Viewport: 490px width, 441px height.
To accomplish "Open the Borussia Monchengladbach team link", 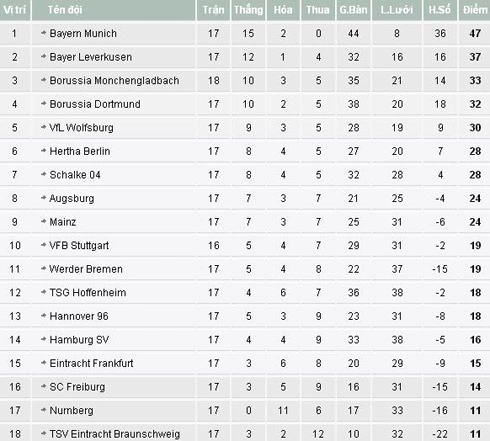I will pyautogui.click(x=114, y=80).
